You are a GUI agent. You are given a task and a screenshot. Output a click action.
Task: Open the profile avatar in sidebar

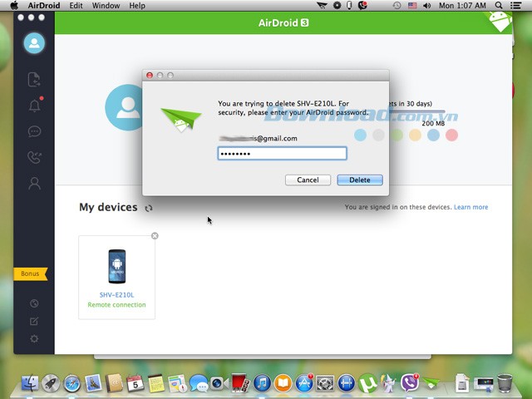34,43
